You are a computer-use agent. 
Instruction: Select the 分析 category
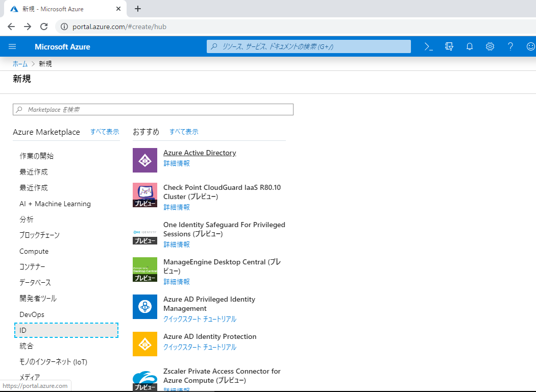tap(27, 219)
